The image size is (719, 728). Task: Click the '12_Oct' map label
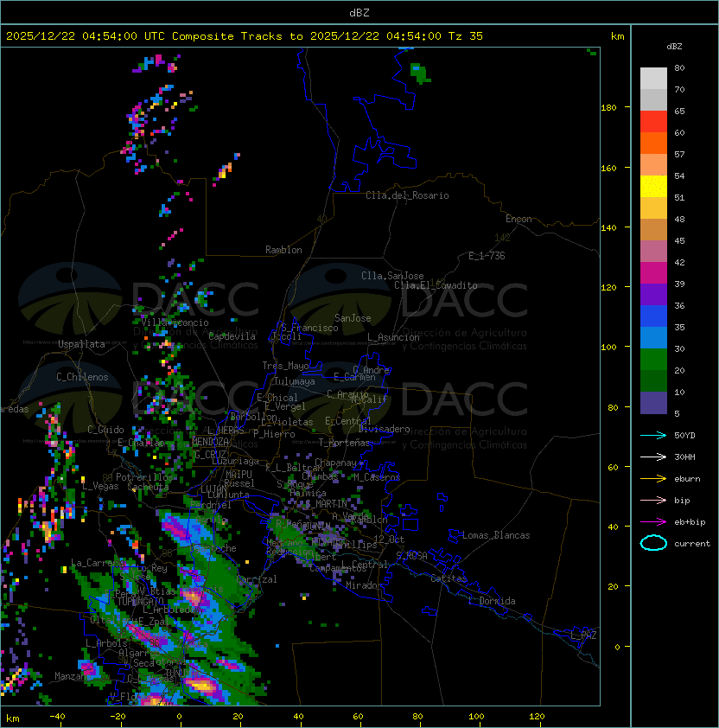pos(389,540)
